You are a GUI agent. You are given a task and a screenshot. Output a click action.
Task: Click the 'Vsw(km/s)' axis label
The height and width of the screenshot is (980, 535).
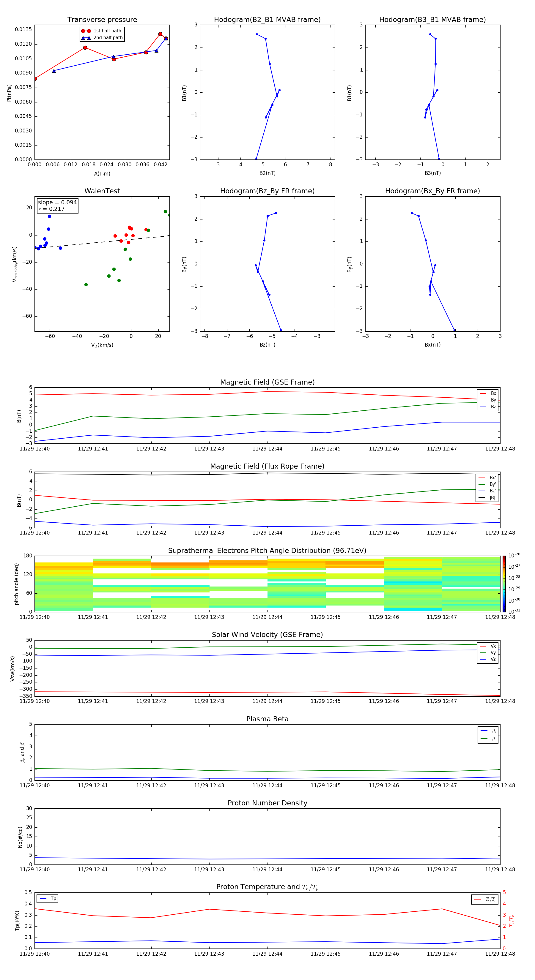pos(12,668)
